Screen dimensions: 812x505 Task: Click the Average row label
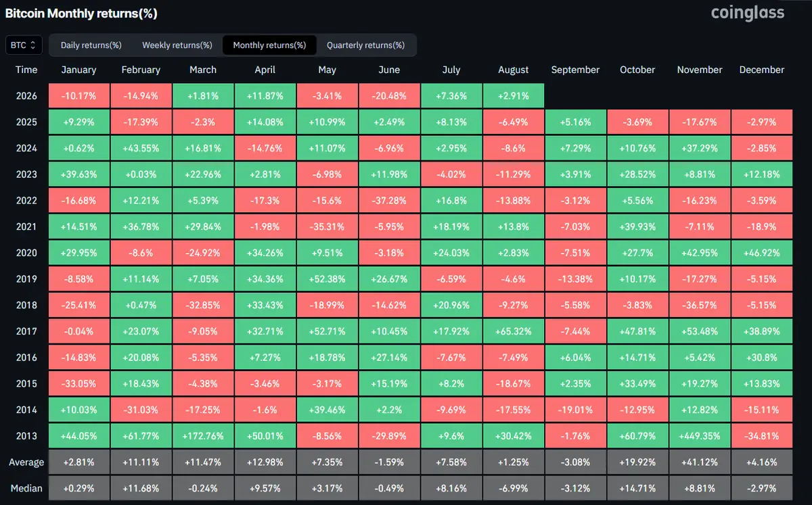point(26,462)
